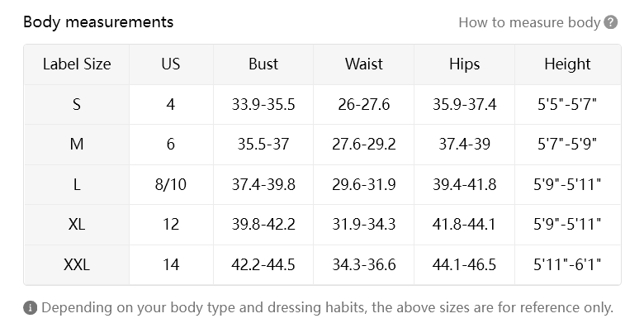The image size is (644, 323).
Task: Choose the XL size row label
Action: pos(77,225)
